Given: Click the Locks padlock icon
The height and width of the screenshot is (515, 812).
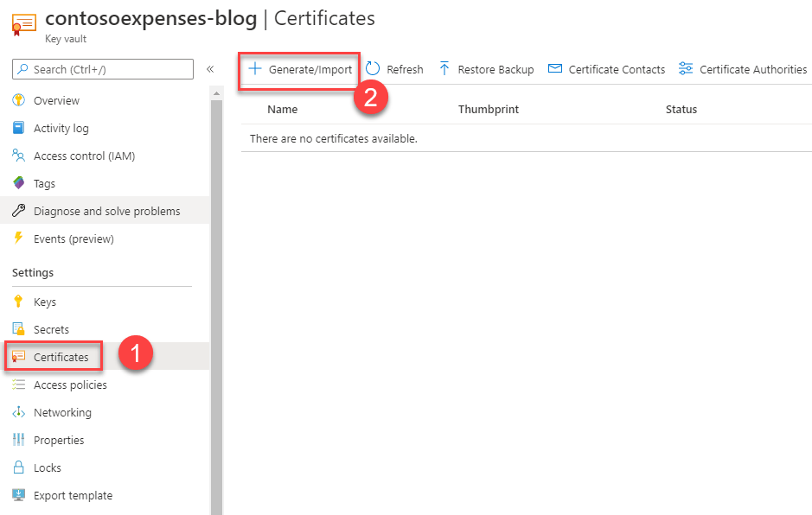Looking at the screenshot, I should pos(18,467).
